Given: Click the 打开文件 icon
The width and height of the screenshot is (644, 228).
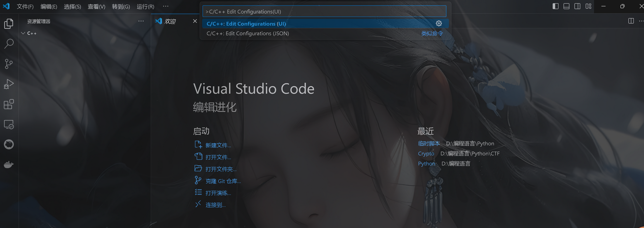Looking at the screenshot, I should pyautogui.click(x=198, y=156).
